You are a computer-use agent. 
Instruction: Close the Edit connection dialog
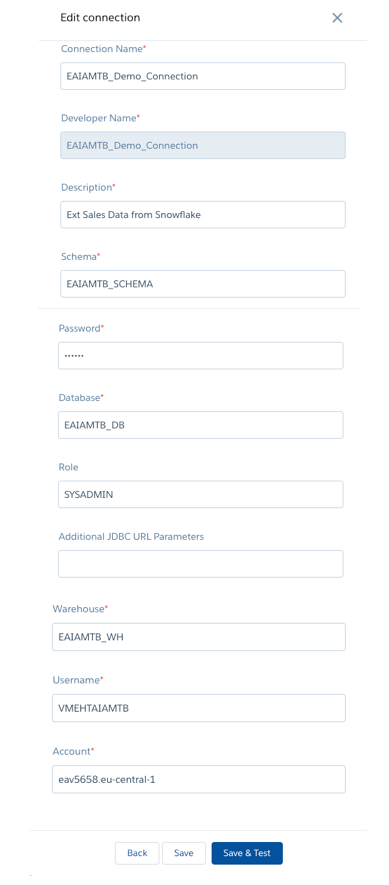pyautogui.click(x=337, y=18)
